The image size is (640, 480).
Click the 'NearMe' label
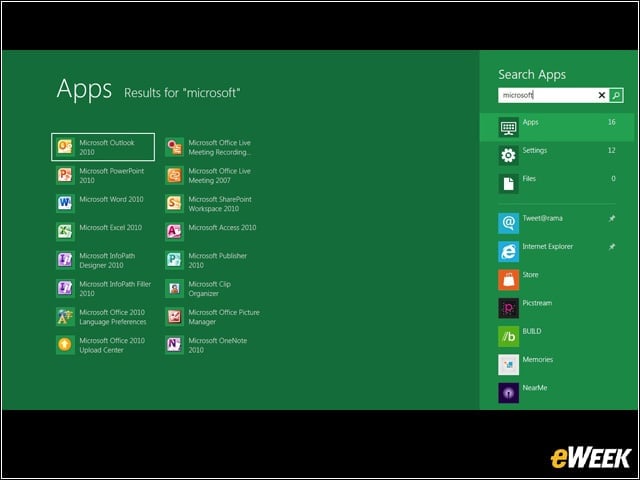535,387
